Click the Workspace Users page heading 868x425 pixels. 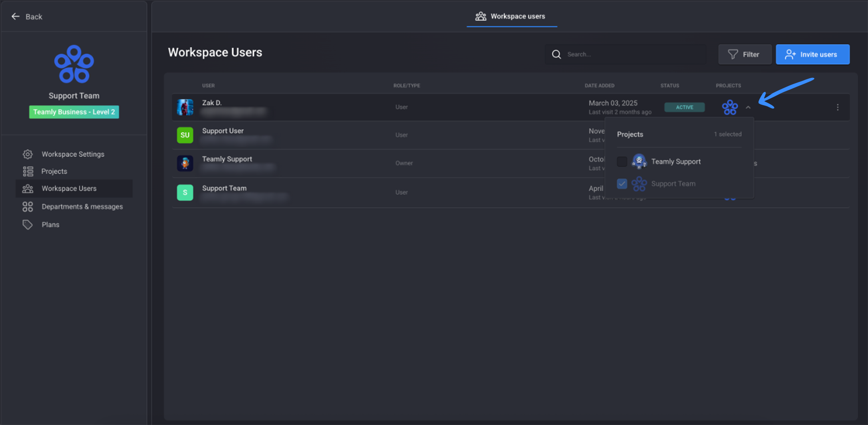(215, 52)
